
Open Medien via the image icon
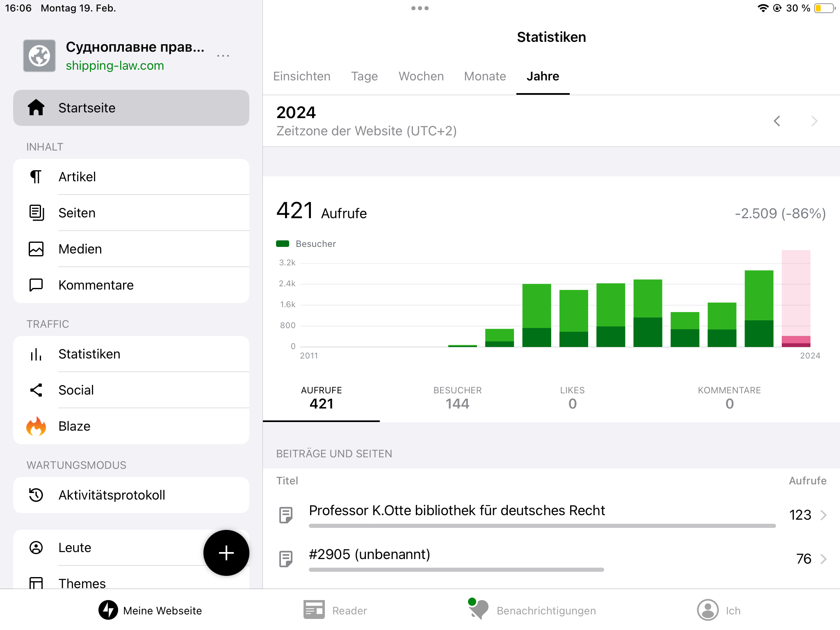(x=36, y=249)
